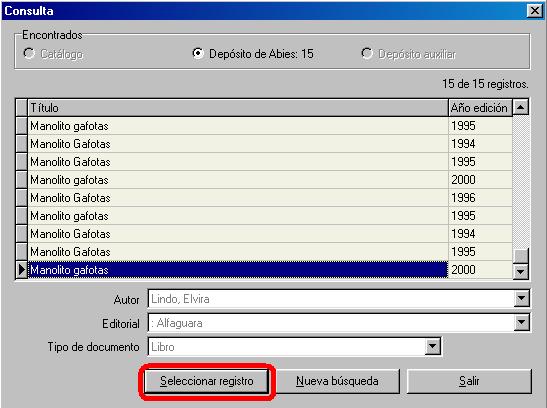Sort by the Título column header

pyautogui.click(x=238, y=107)
